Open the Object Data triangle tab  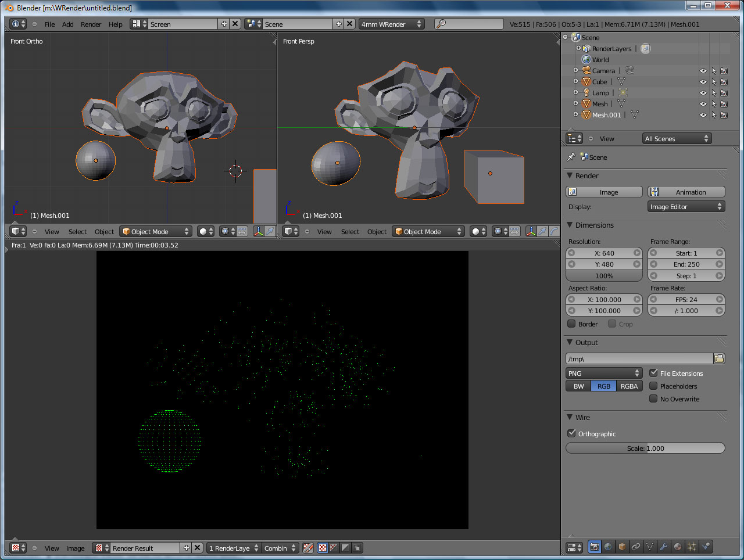click(x=650, y=547)
